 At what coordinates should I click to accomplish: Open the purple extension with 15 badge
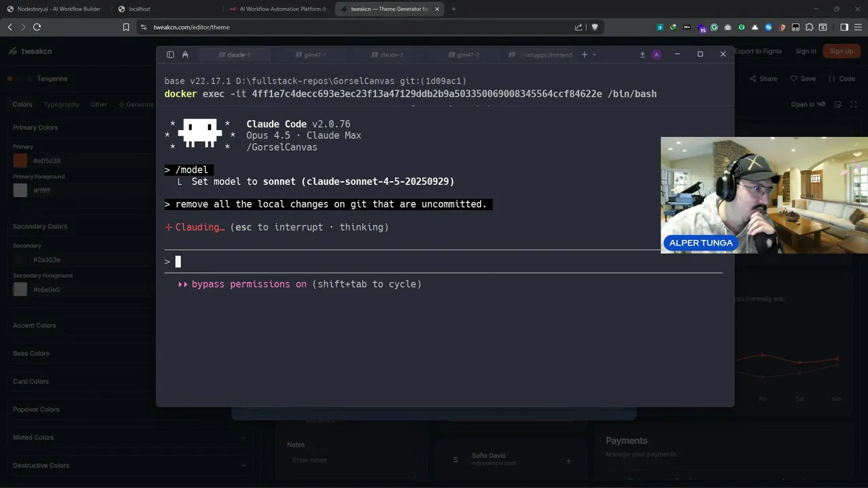701,28
